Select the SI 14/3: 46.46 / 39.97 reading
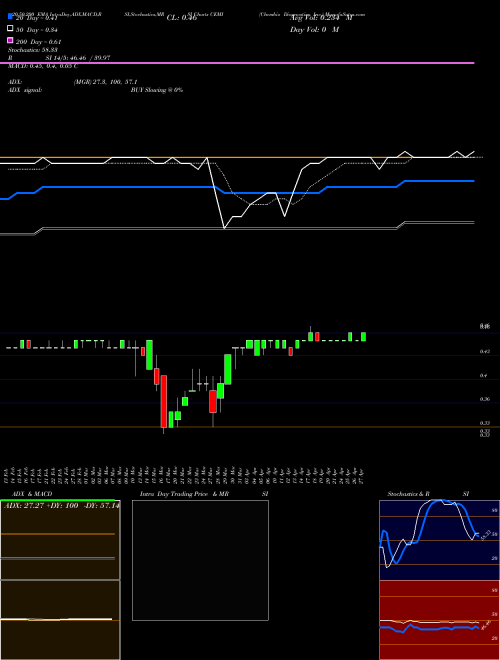This screenshot has width=500, height=660. point(78,58)
